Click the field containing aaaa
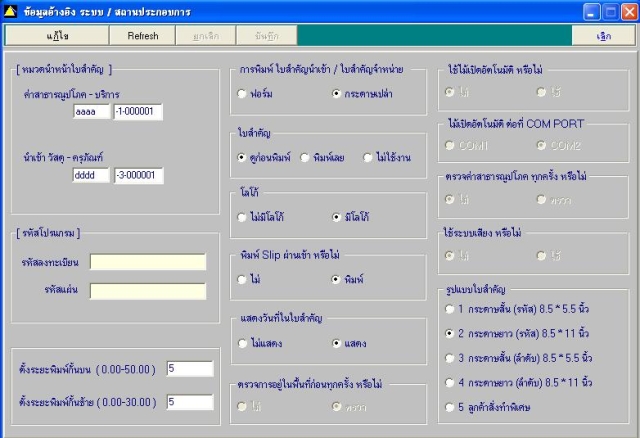 coord(91,111)
